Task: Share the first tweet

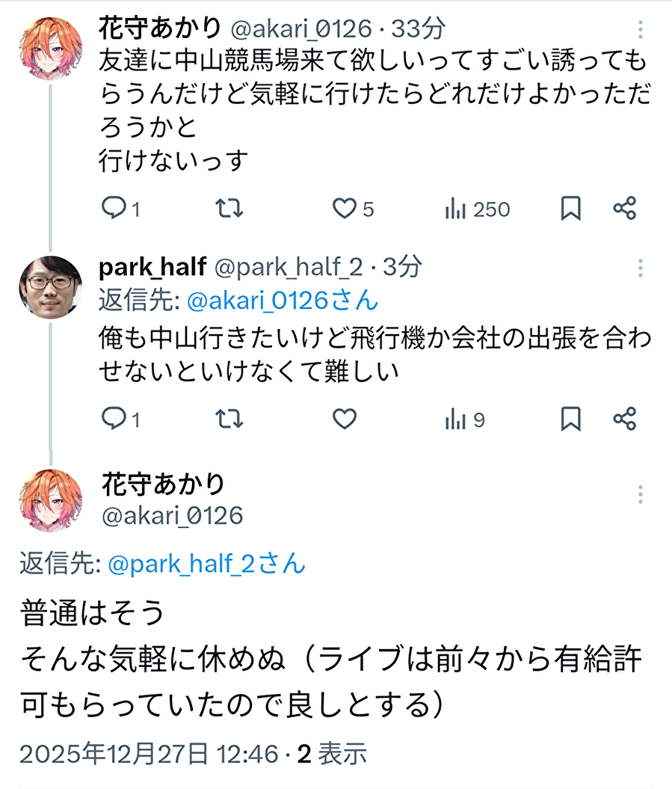Action: point(624,209)
